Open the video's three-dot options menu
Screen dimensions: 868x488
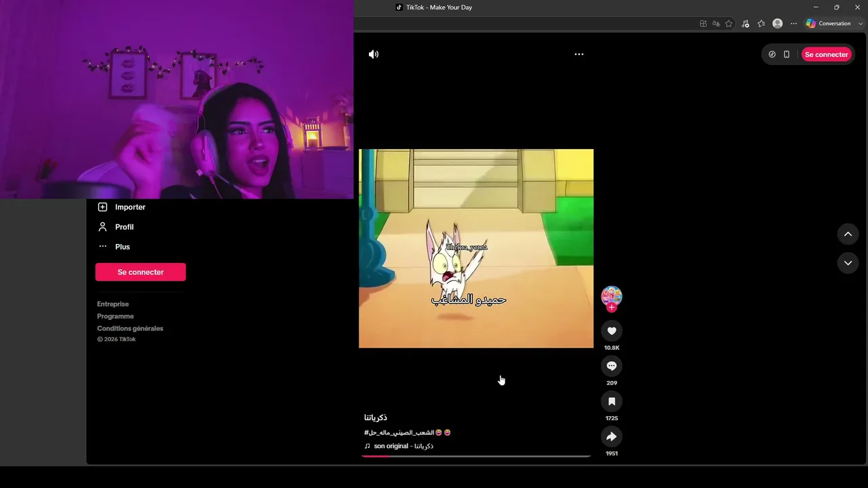579,54
